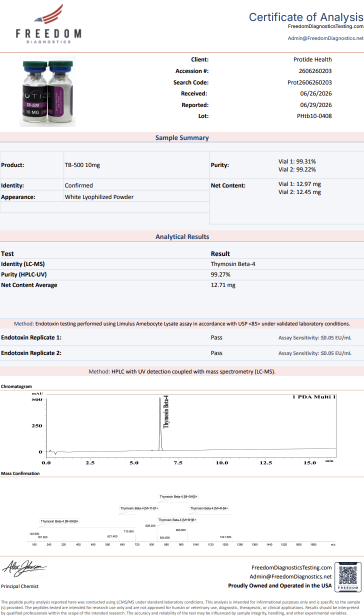Viewport: 364px width, 616px height.
Task: Select Endotoxin Replicate 2 Pass result
Action: tap(216, 353)
